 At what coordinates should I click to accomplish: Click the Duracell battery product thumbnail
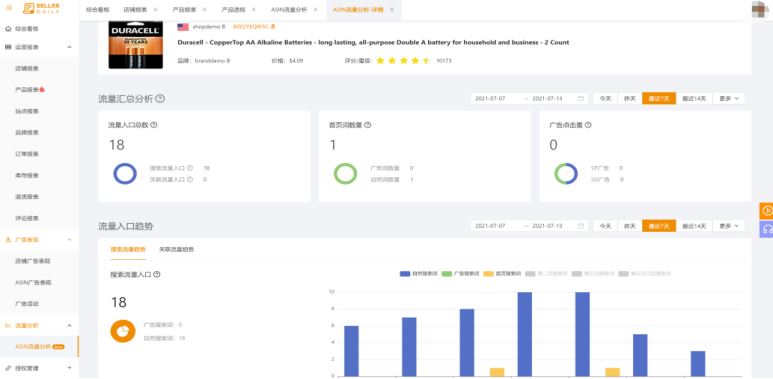click(x=136, y=44)
